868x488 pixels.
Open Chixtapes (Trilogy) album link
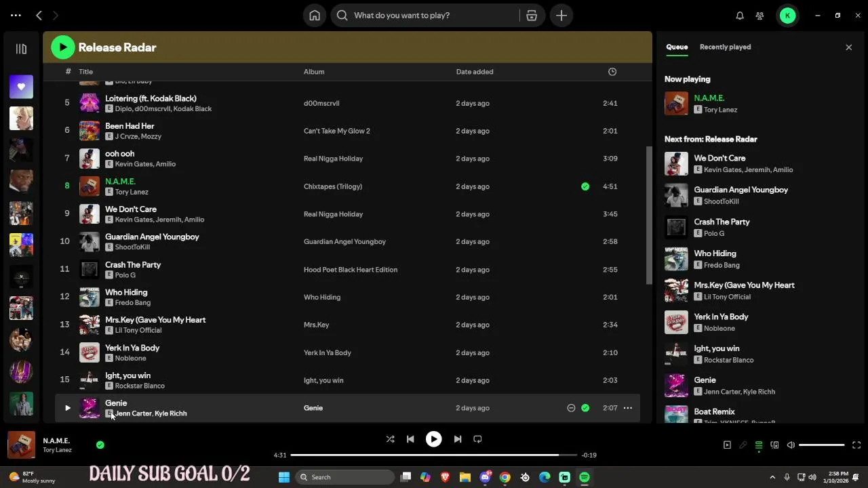pos(333,186)
